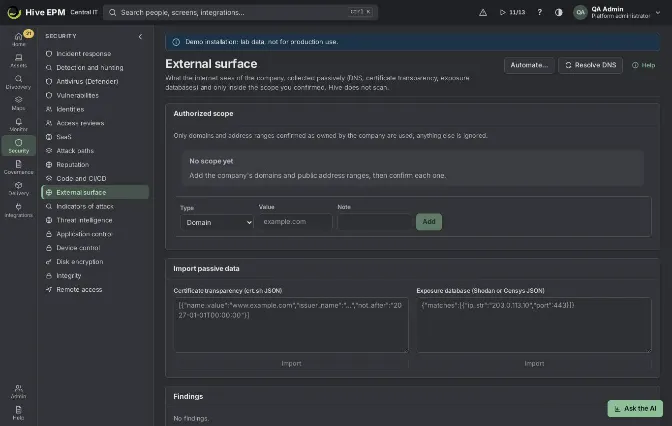The height and width of the screenshot is (426, 672).
Task: Open Home in the icon rail
Action: coord(18,39)
